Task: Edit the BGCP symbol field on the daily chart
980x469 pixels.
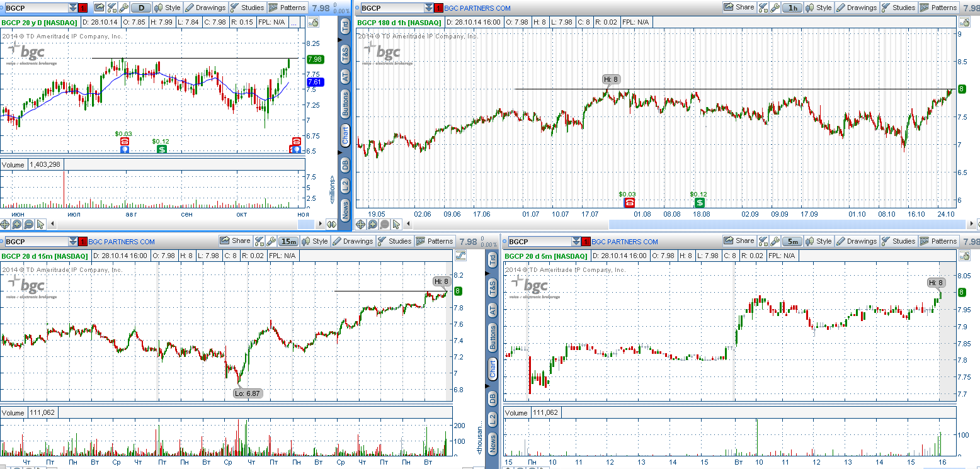Action: coord(35,8)
